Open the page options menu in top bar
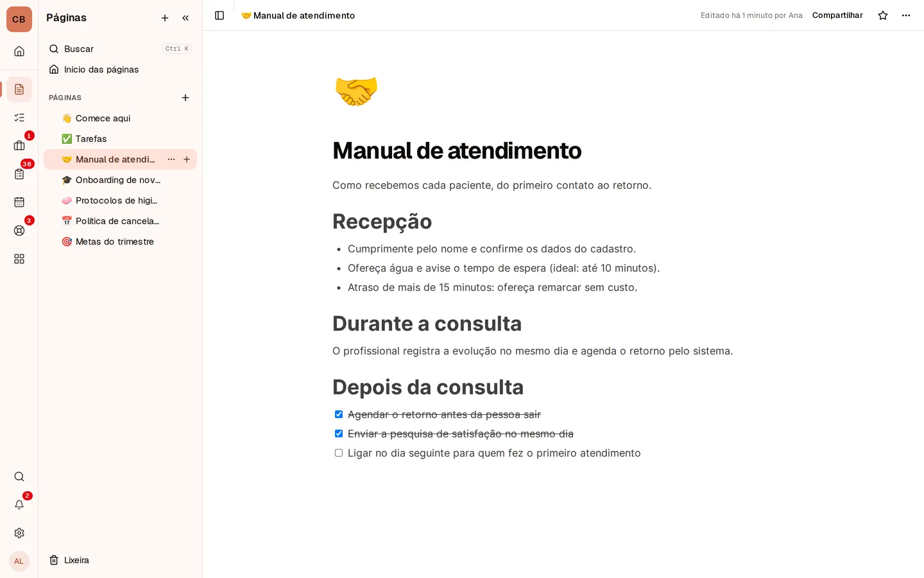Screen dimensions: 924x578 click(x=906, y=15)
